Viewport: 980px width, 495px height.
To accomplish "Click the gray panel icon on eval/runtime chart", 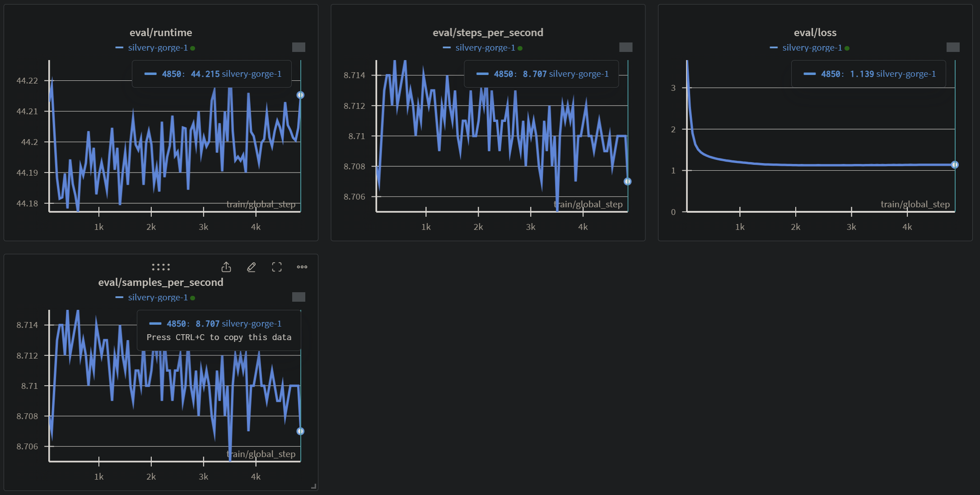I will point(299,47).
